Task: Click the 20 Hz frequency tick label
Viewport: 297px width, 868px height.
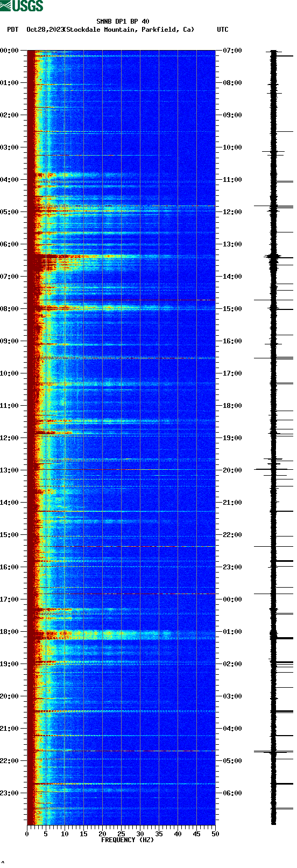Action: [x=102, y=834]
